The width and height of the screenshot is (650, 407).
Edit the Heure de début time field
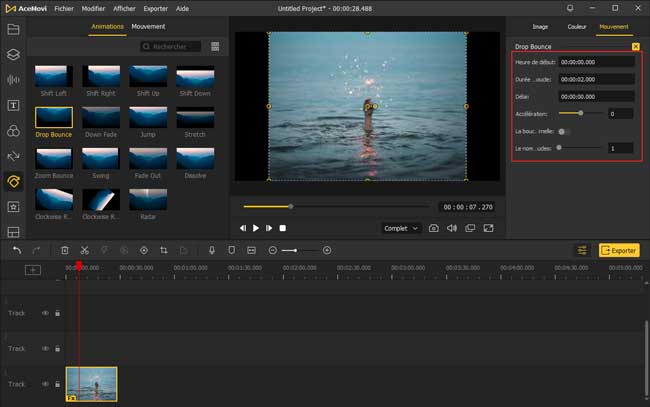[x=596, y=62]
